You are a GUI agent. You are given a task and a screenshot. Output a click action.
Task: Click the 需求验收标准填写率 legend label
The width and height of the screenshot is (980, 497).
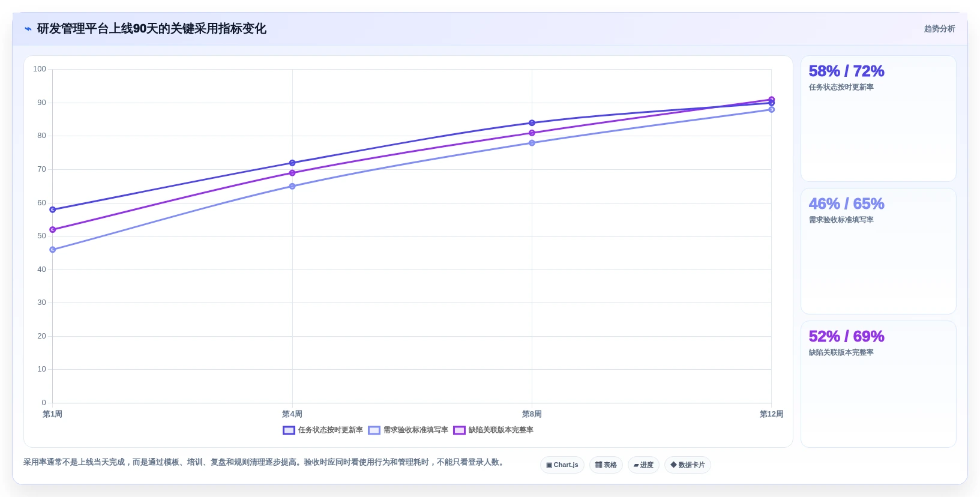416,430
